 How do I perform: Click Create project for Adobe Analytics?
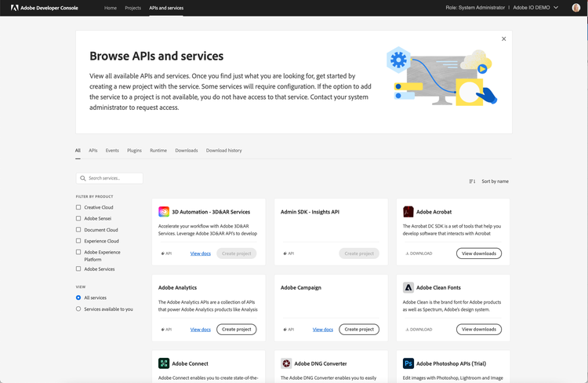tap(236, 330)
